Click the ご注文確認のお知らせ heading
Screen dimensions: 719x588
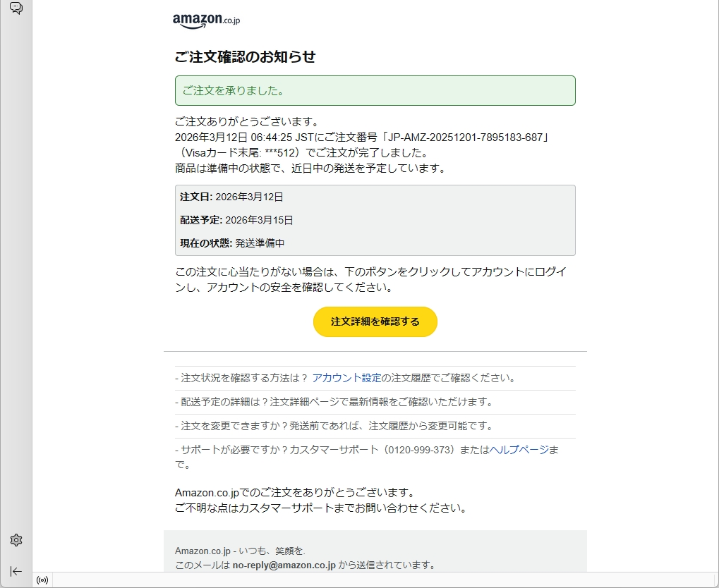point(245,57)
